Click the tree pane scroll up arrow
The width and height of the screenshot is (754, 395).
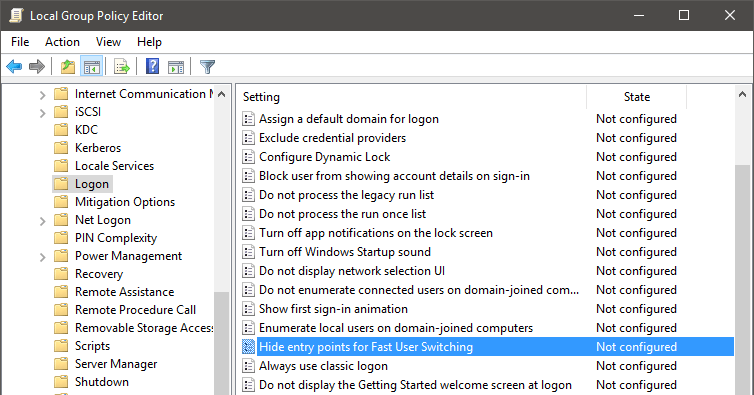222,94
